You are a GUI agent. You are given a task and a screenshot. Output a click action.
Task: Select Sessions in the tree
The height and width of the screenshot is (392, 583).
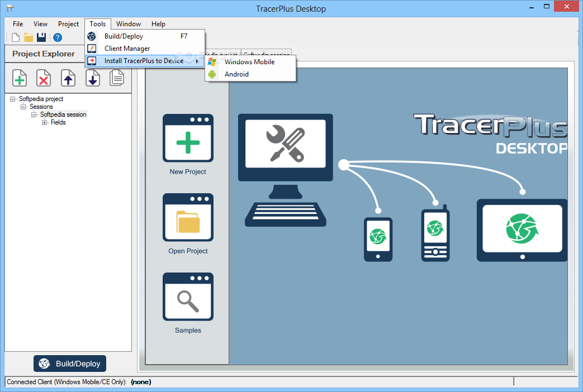click(x=41, y=107)
